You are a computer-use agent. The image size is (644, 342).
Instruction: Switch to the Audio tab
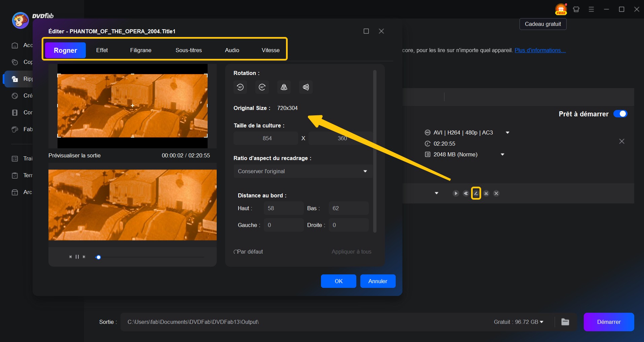click(232, 50)
